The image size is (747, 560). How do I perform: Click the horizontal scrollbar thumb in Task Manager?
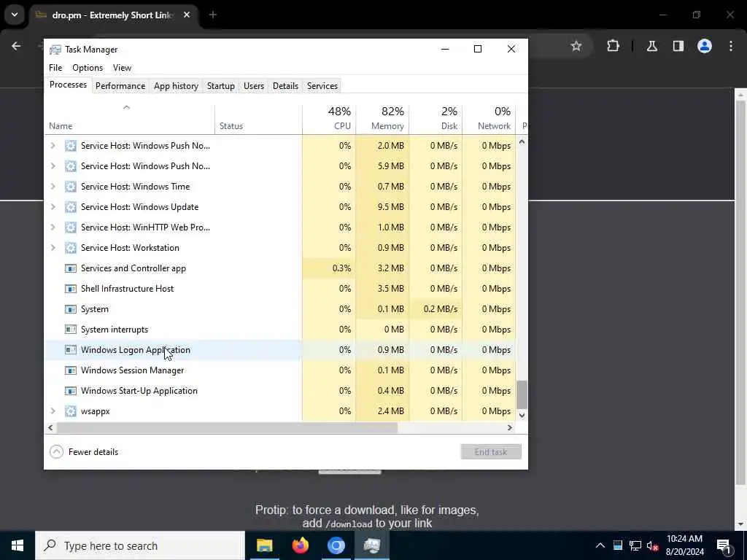point(227,427)
